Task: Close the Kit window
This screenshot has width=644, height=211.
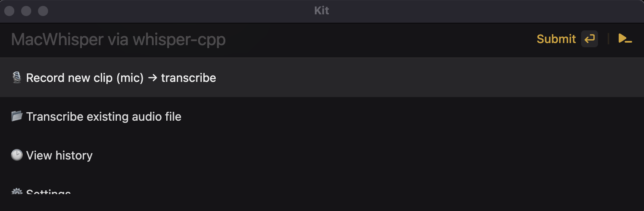Action: coord(9,11)
